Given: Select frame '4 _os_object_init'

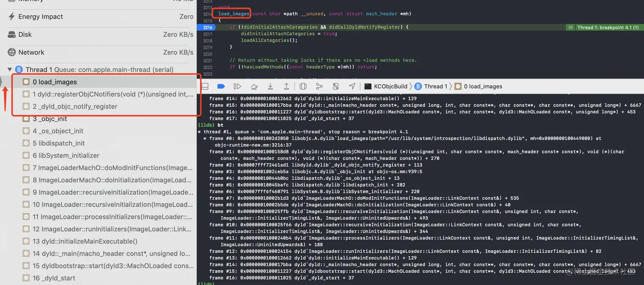Looking at the screenshot, I should [x=98, y=131].
